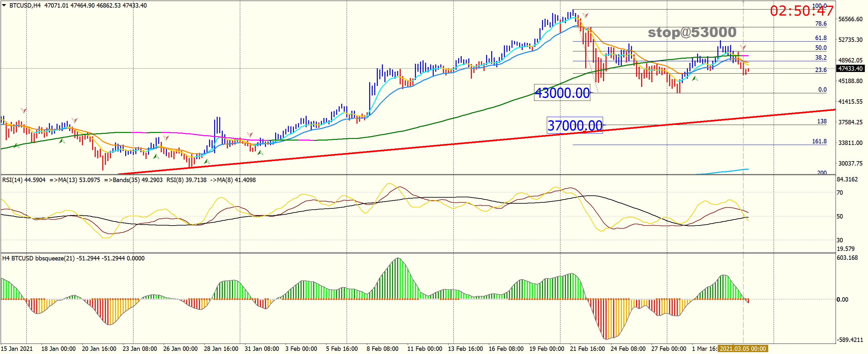Click the stop@53000 text annotation
The height and width of the screenshot is (354, 868).
(x=692, y=32)
